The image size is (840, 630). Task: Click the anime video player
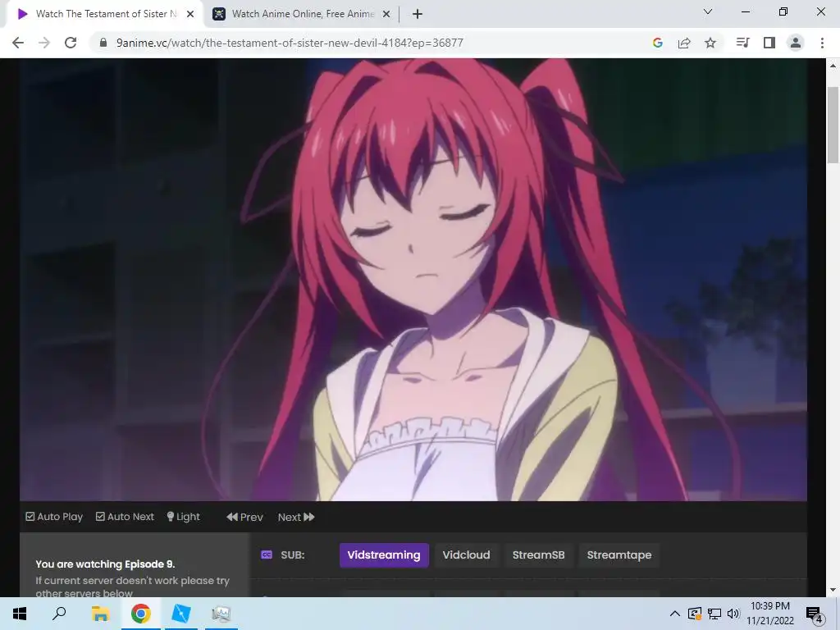pyautogui.click(x=413, y=280)
